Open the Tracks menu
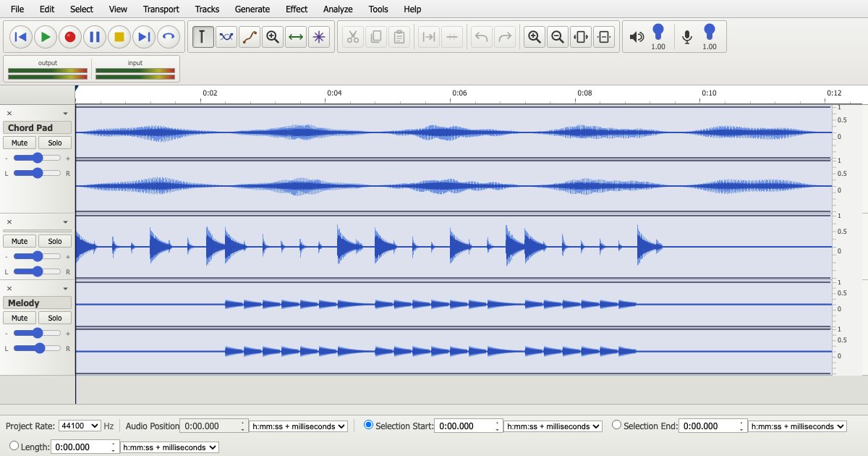868x456 pixels. click(208, 9)
